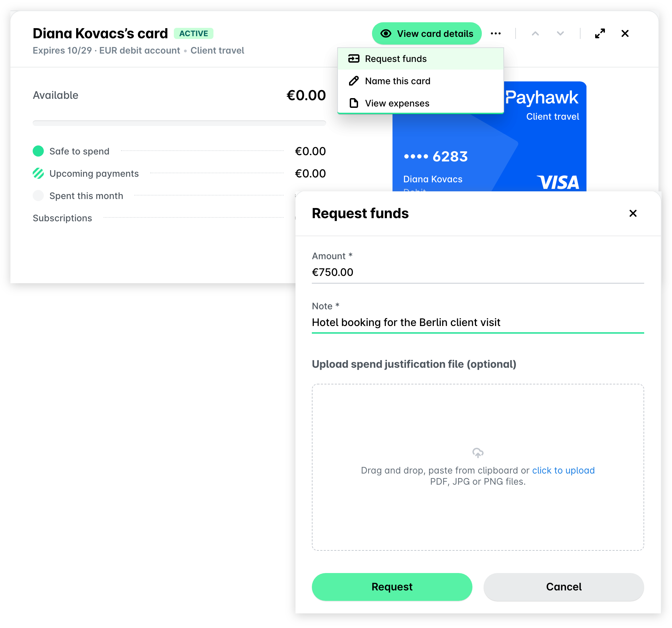Click the green Safe to spend dot
672x628 pixels.
[38, 151]
